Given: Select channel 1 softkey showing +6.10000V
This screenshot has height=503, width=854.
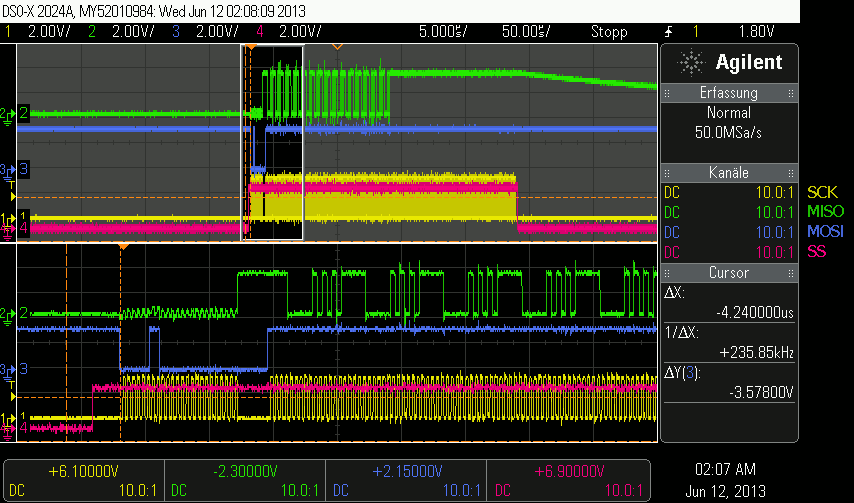Looking at the screenshot, I should 83,481.
